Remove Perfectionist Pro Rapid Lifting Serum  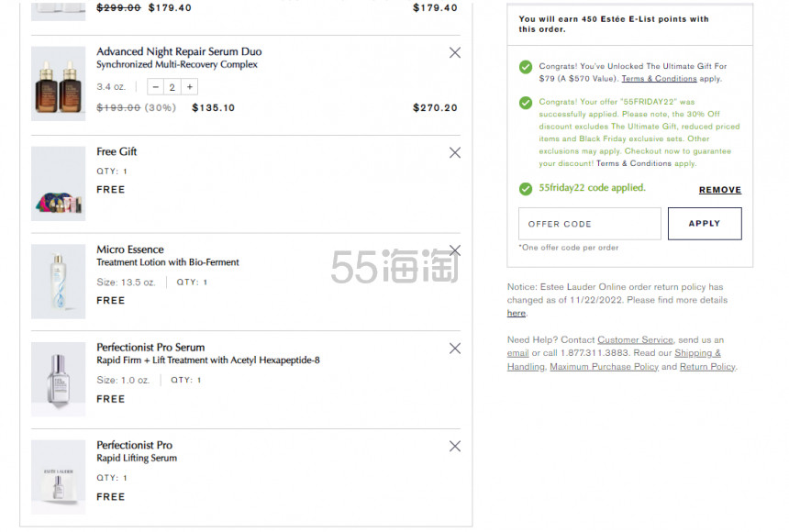pyautogui.click(x=455, y=446)
